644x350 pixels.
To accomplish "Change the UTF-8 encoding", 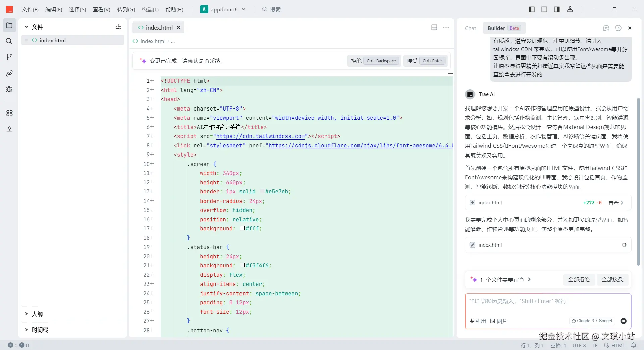I will pyautogui.click(x=579, y=345).
